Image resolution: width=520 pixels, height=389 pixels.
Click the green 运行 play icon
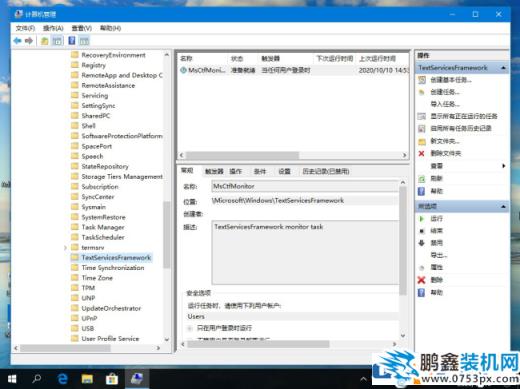pyautogui.click(x=422, y=219)
